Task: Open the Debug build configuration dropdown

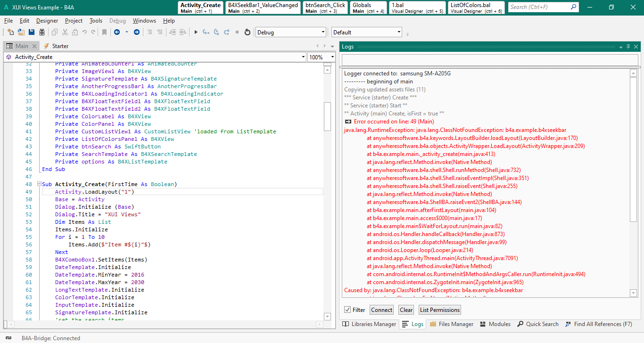Action: (323, 33)
